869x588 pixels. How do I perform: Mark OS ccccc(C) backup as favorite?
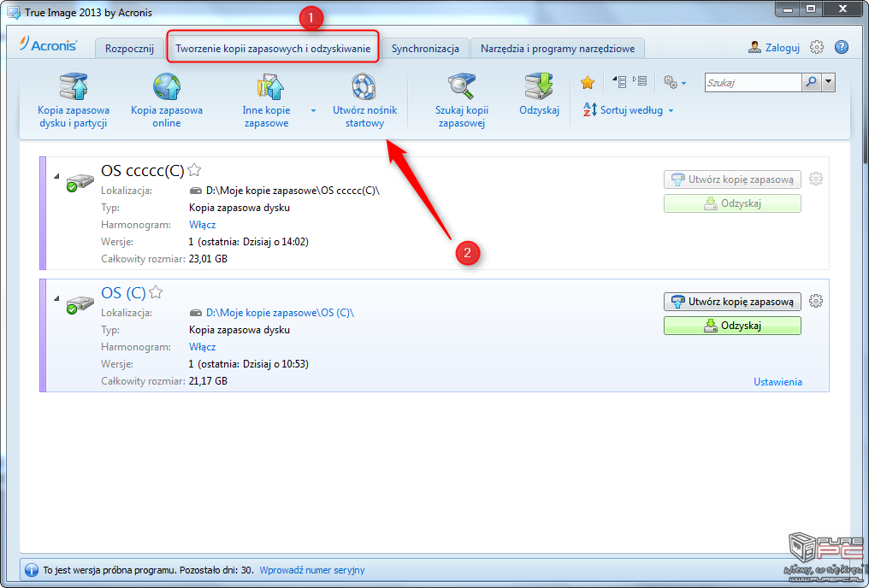(x=194, y=170)
